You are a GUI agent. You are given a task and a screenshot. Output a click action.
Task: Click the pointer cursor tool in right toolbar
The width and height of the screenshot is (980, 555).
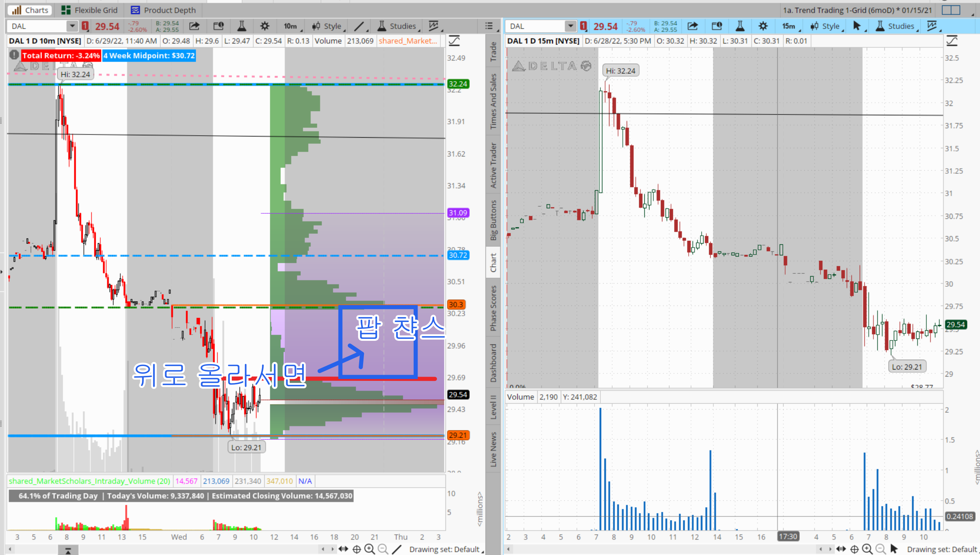coord(857,26)
